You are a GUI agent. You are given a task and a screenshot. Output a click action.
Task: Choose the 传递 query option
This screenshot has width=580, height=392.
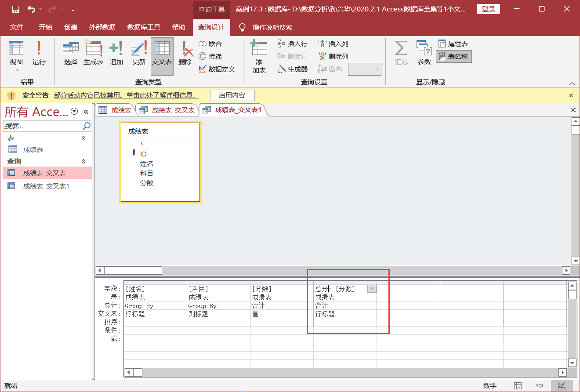(x=210, y=56)
